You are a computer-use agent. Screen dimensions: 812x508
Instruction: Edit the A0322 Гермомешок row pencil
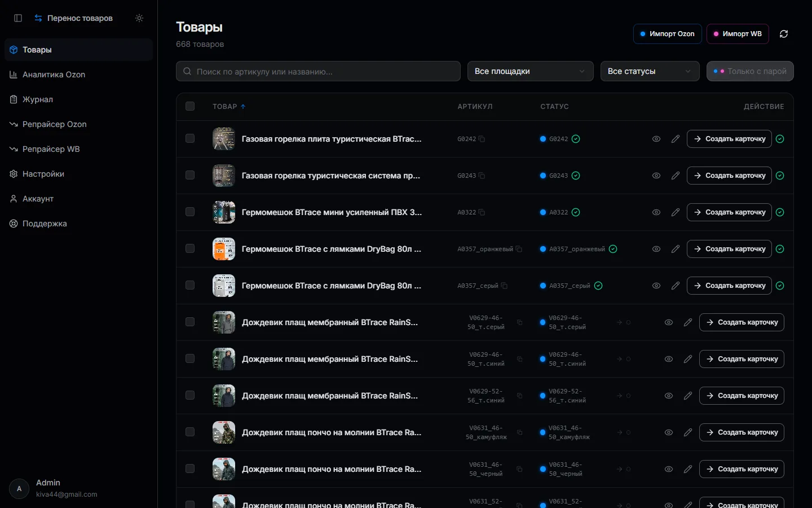click(676, 212)
